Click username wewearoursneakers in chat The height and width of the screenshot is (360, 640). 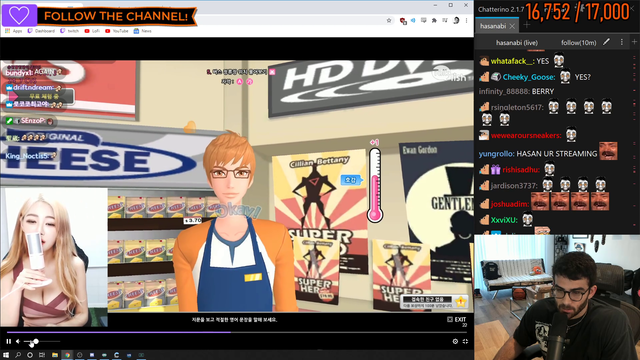(x=526, y=136)
